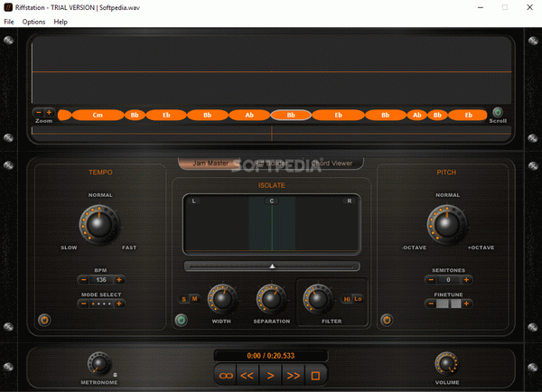Click the waveform display area line

[271, 71]
